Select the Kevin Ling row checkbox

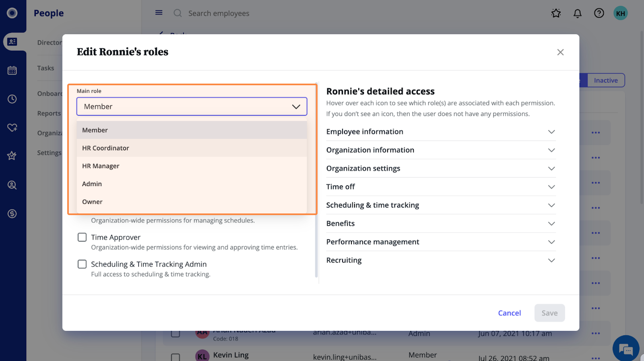[x=175, y=358]
